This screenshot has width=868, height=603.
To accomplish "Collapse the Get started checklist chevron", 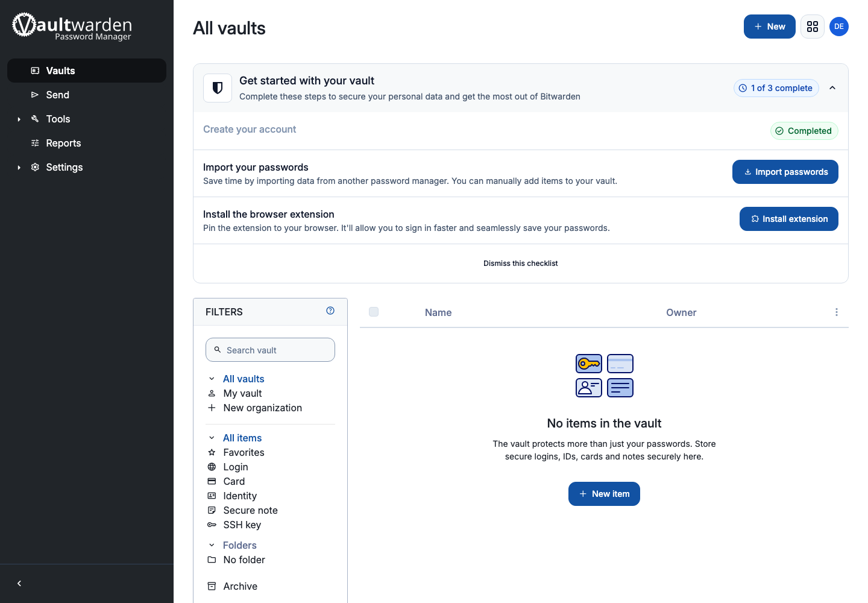I will 832,88.
